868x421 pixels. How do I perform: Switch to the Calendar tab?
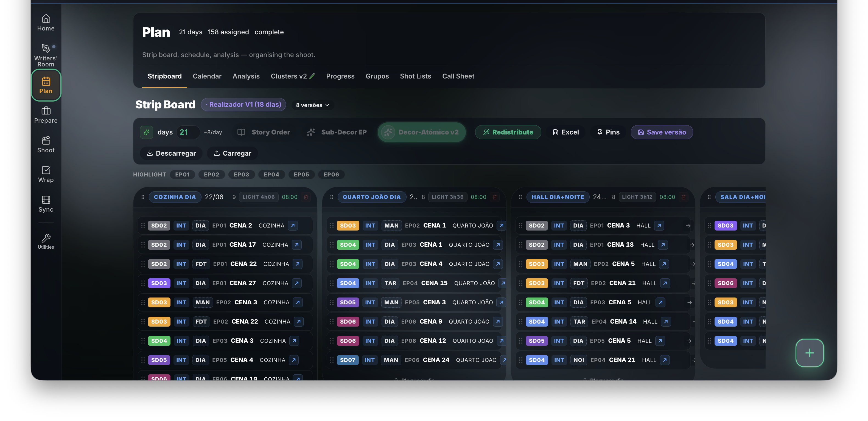click(207, 77)
